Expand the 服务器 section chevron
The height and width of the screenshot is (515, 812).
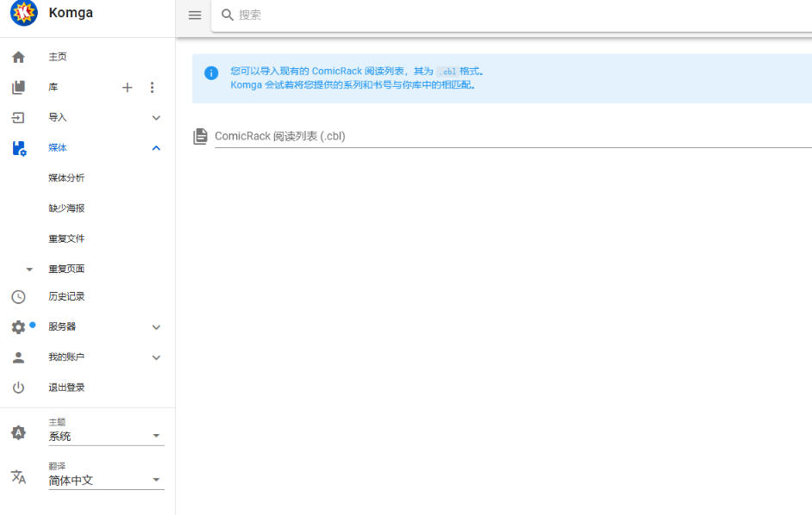click(x=156, y=327)
